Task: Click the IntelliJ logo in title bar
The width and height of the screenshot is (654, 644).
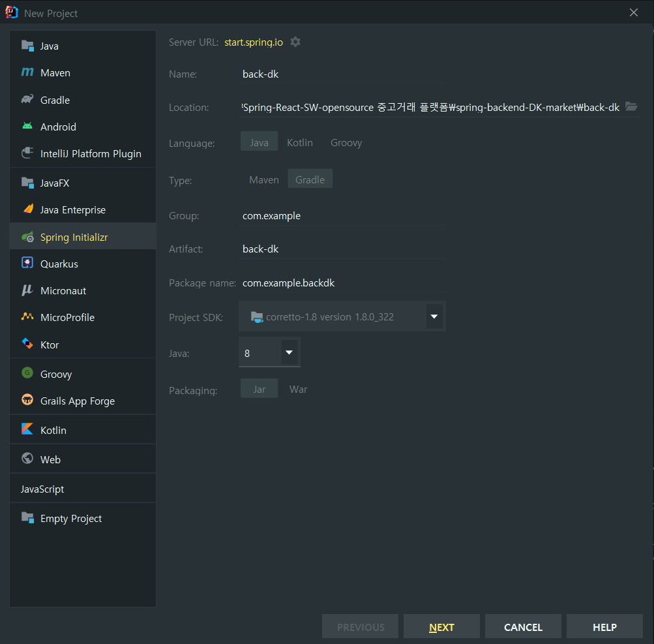Action: pos(12,12)
